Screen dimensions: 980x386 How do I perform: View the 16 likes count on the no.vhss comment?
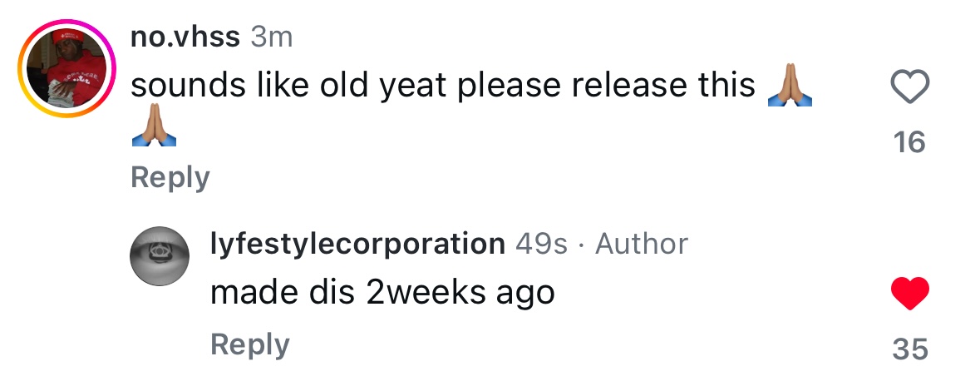tap(909, 142)
